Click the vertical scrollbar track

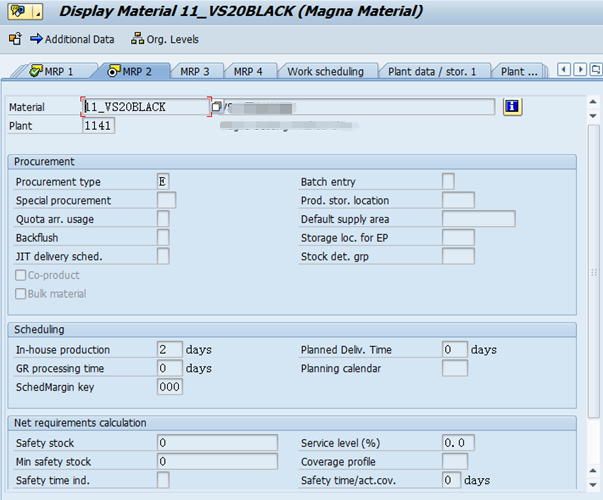click(x=593, y=271)
